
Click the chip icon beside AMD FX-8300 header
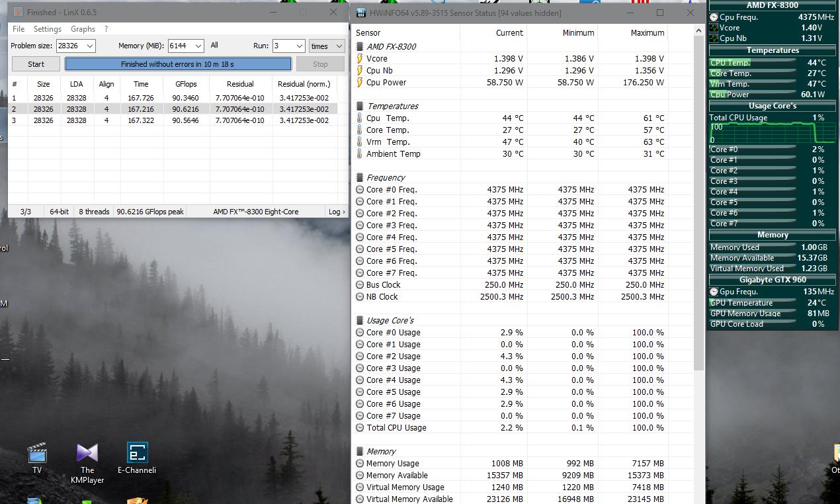pos(360,47)
